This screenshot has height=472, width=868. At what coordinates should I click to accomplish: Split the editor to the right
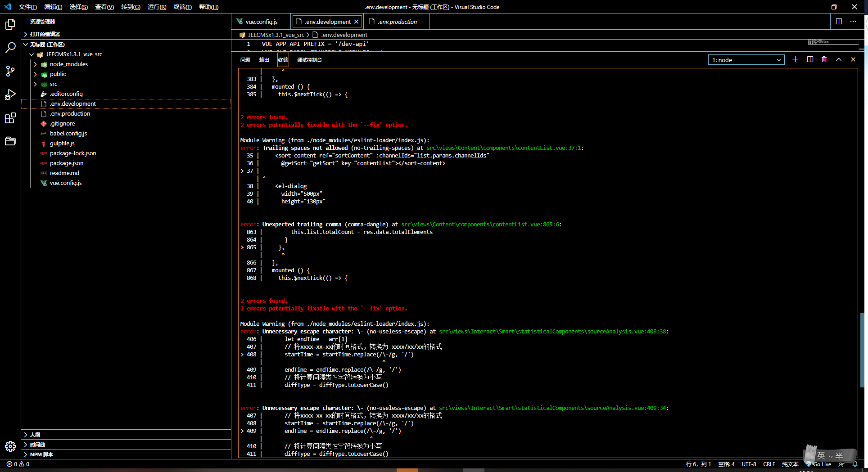839,22
